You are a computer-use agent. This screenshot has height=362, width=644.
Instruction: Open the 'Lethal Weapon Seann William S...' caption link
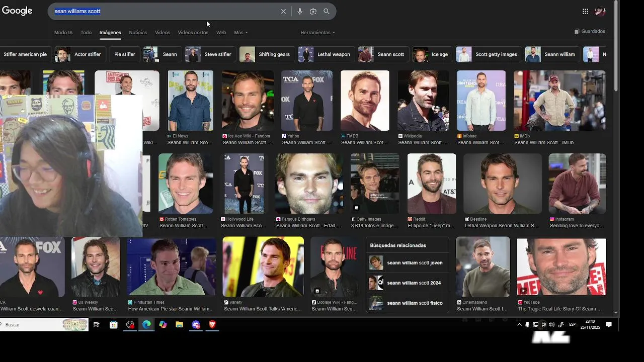point(501,226)
